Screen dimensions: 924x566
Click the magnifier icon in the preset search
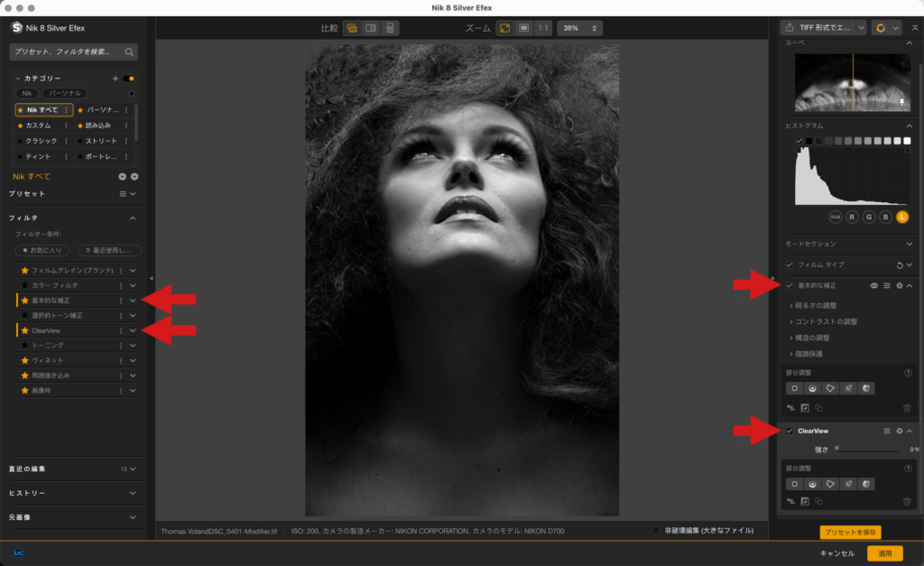130,52
